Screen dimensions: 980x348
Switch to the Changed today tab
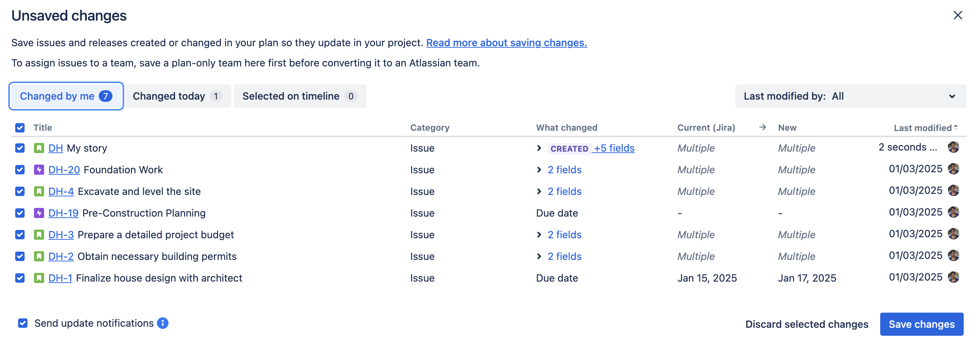pyautogui.click(x=177, y=96)
